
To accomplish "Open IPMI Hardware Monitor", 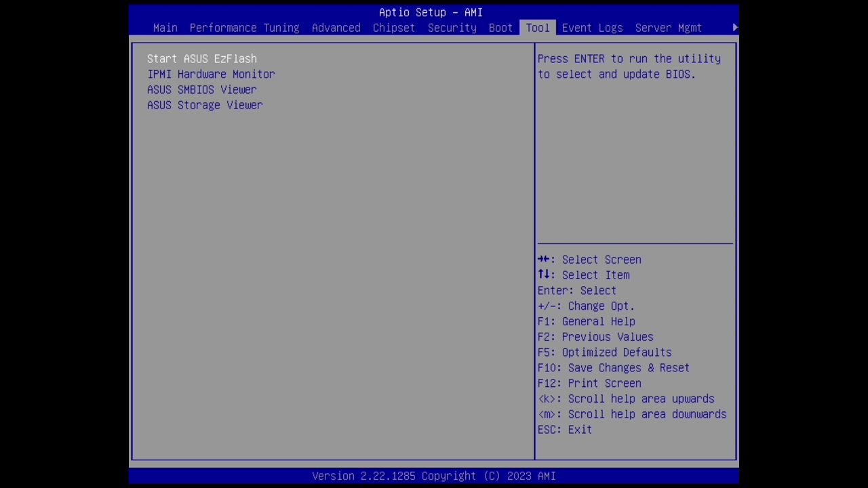I will click(x=211, y=75).
